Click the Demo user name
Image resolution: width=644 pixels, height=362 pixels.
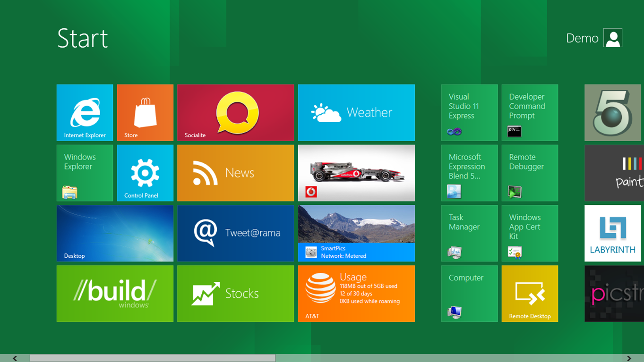click(x=582, y=38)
